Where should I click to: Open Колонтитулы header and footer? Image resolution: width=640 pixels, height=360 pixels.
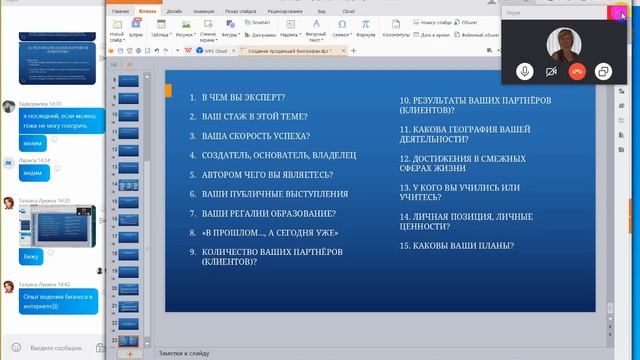396,29
